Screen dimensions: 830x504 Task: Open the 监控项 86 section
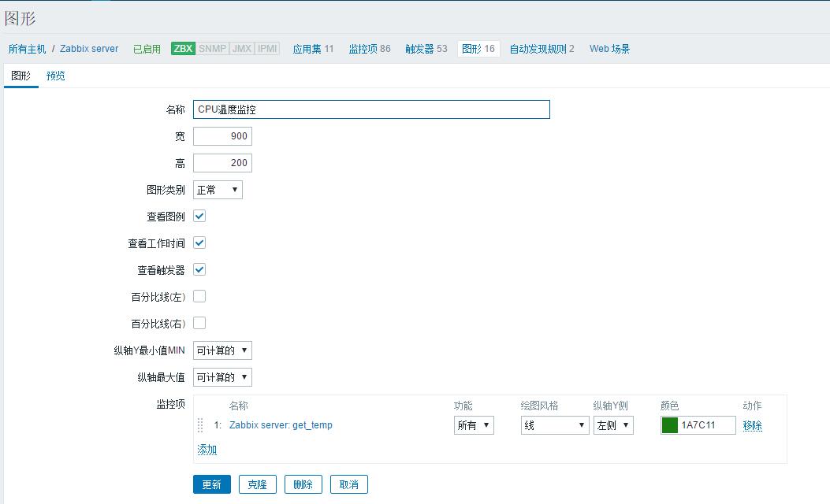pos(370,49)
